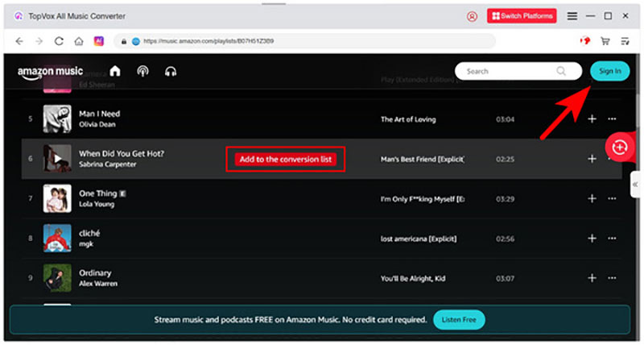Click the Sign In button
The image size is (644, 345).
pyautogui.click(x=610, y=71)
